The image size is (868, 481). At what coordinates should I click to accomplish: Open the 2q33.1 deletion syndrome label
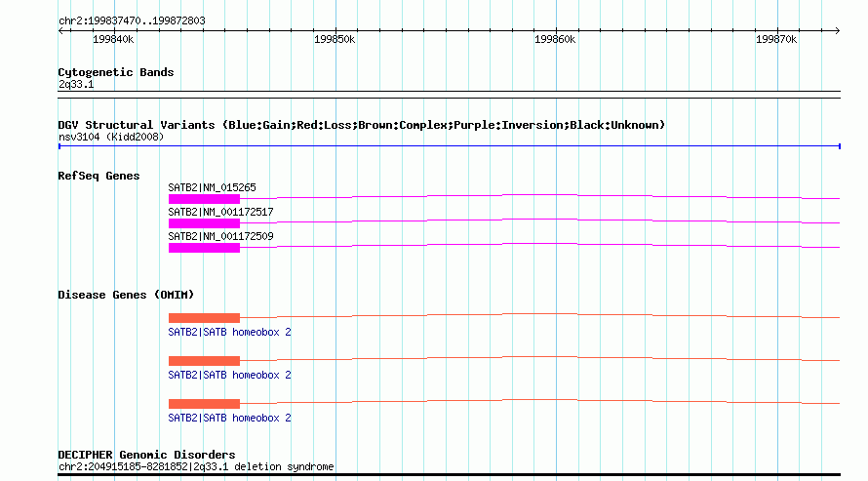point(196,466)
